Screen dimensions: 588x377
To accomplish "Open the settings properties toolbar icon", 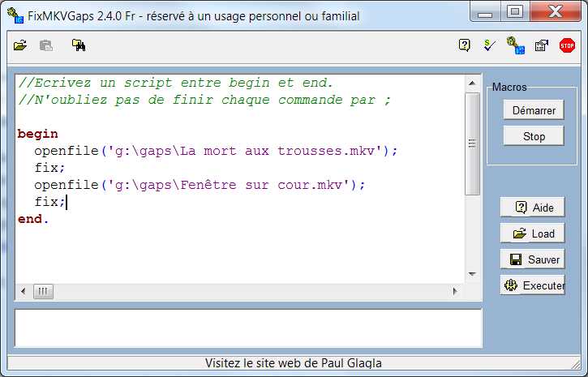I will tap(541, 46).
